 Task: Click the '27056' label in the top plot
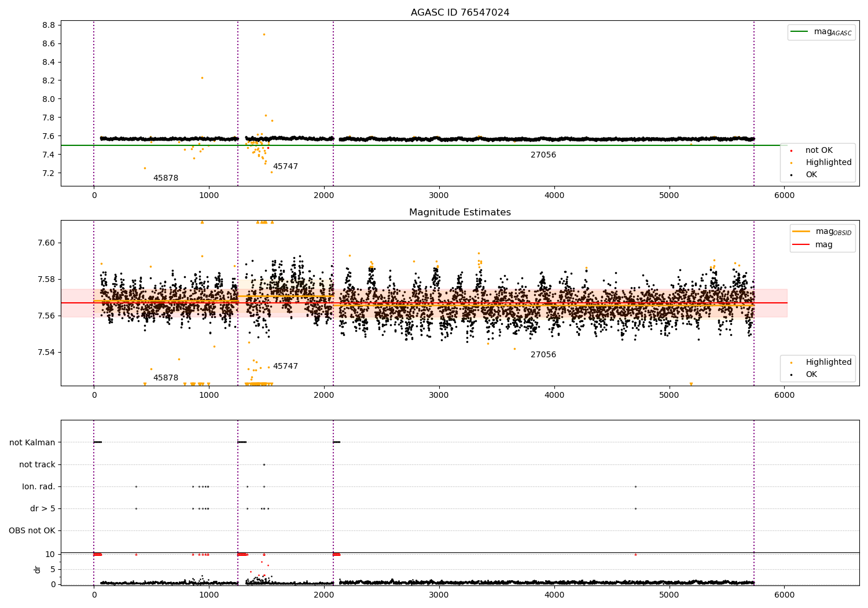(543, 155)
